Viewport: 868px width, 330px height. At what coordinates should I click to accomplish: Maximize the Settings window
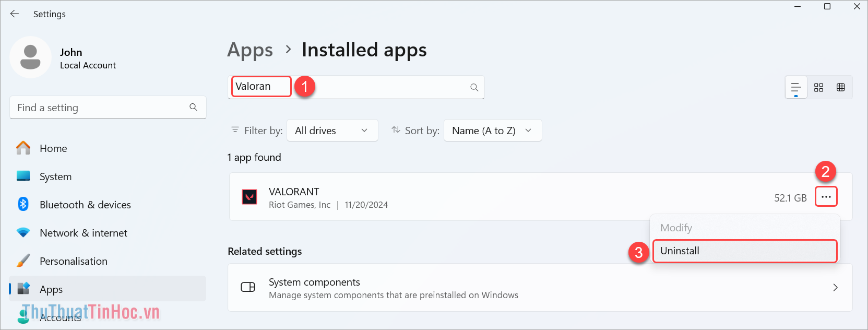[827, 7]
